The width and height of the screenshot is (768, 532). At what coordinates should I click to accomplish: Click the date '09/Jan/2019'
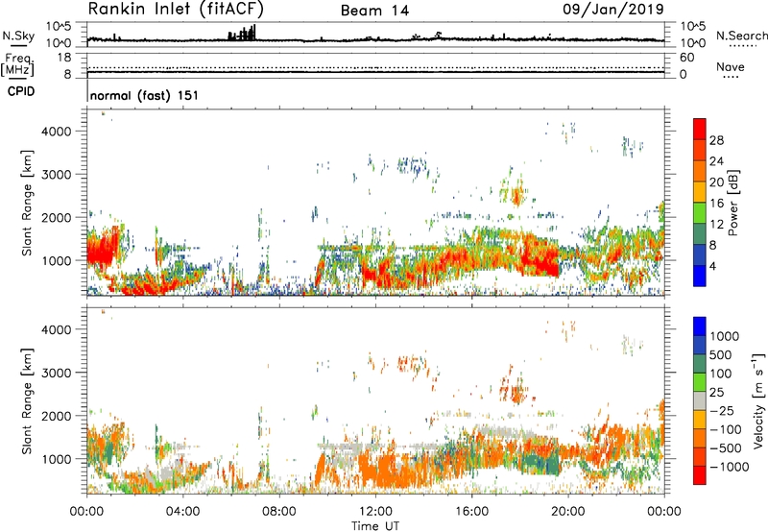click(612, 10)
